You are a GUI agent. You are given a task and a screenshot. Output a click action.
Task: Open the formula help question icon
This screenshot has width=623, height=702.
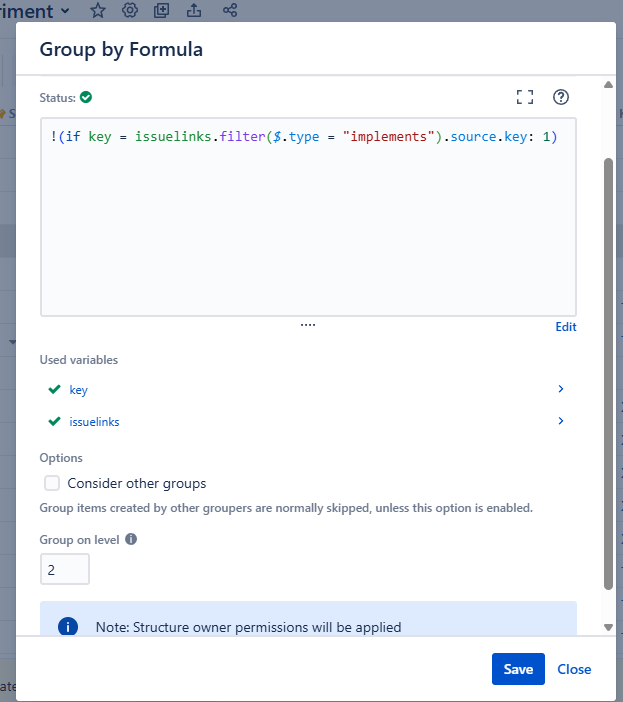(x=560, y=97)
